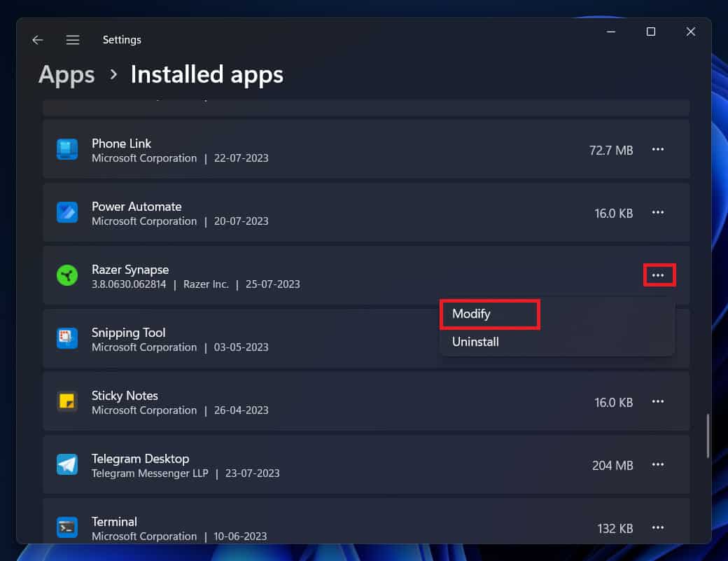Click the Sticky Notes app icon
Viewport: 728px width, 561px height.
point(67,402)
